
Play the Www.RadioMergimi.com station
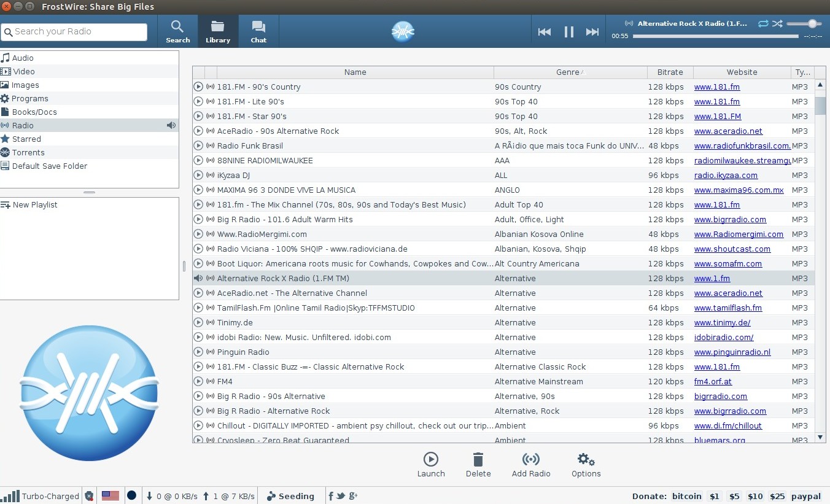click(x=198, y=234)
